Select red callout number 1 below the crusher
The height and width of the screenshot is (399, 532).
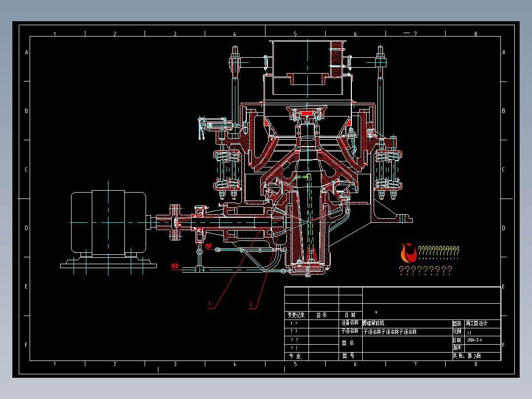point(210,304)
